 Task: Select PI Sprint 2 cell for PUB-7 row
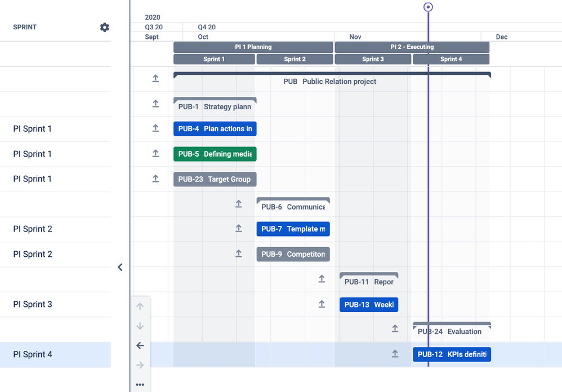tap(55, 229)
